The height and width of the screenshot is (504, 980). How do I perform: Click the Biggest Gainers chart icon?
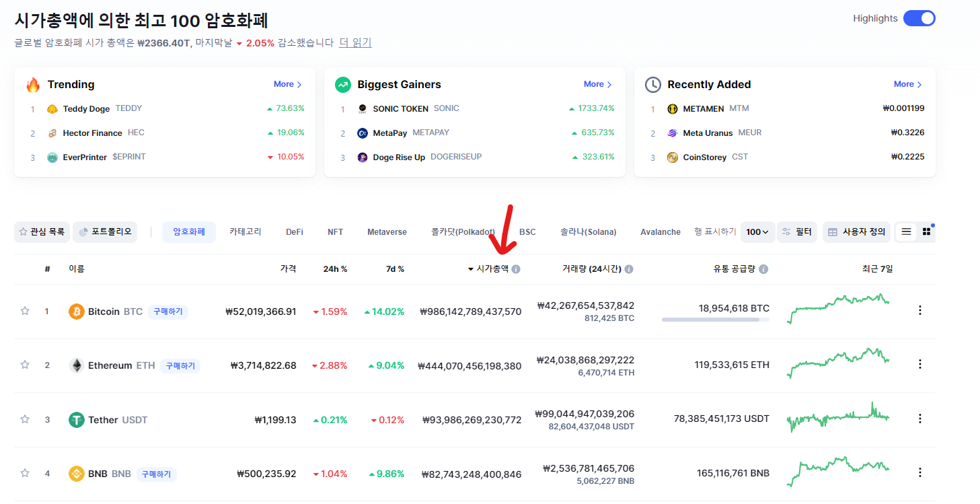(343, 85)
